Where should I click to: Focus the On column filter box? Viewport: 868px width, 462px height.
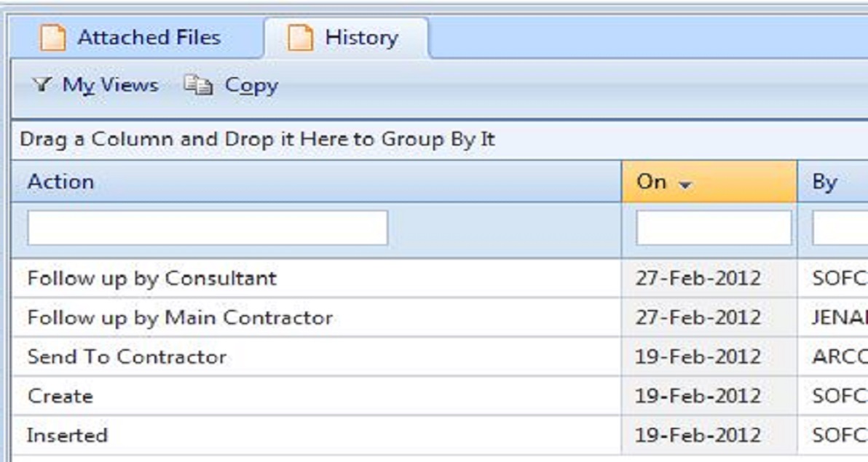[x=713, y=228]
